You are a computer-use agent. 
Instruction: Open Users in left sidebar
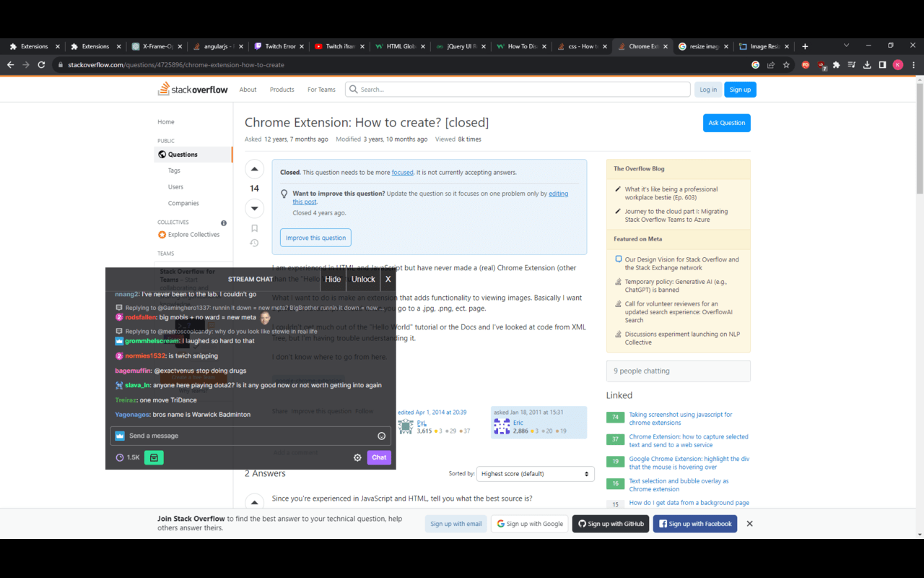pos(175,187)
